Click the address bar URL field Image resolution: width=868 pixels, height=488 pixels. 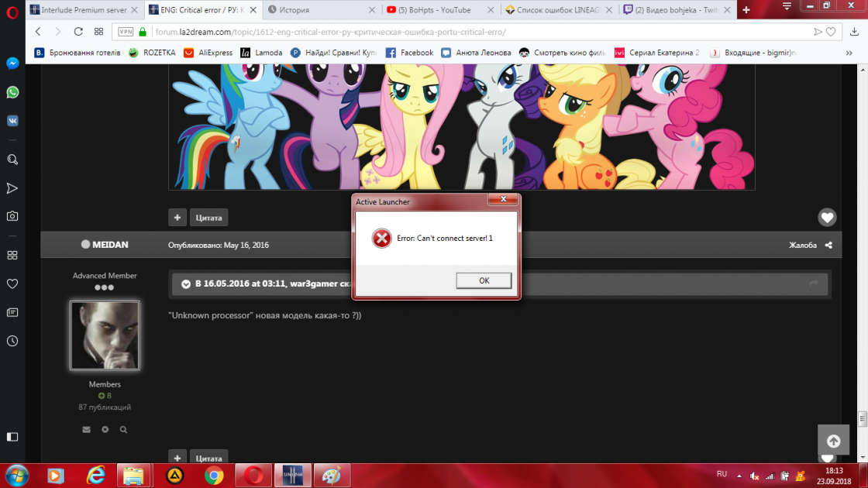tap(465, 32)
